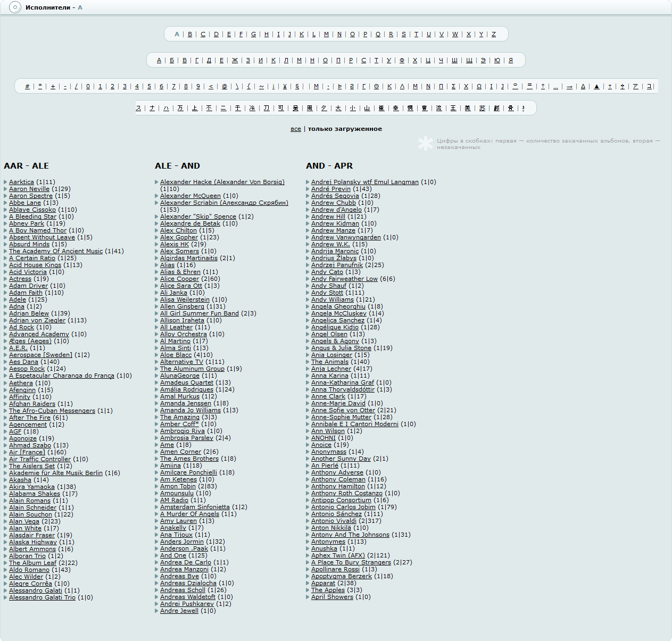The height and width of the screenshot is (641, 672).
Task: Open Akademie für Alte Musik Berlin link
Action: point(56,473)
